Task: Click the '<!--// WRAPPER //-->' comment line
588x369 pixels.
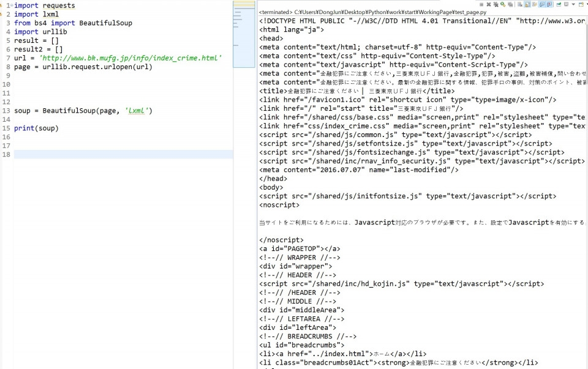Action: coord(300,258)
